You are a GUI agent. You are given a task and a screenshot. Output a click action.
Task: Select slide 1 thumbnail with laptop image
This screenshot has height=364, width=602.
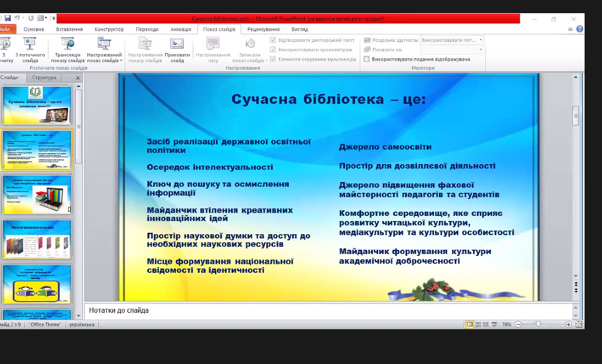coord(37,105)
